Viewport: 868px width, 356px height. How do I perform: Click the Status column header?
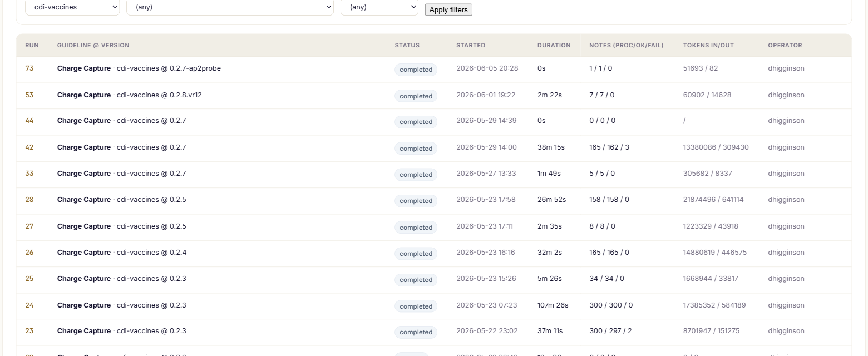pyautogui.click(x=407, y=45)
